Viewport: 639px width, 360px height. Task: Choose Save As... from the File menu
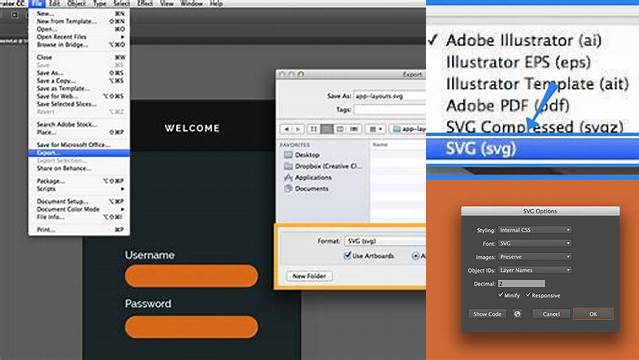[x=79, y=73]
